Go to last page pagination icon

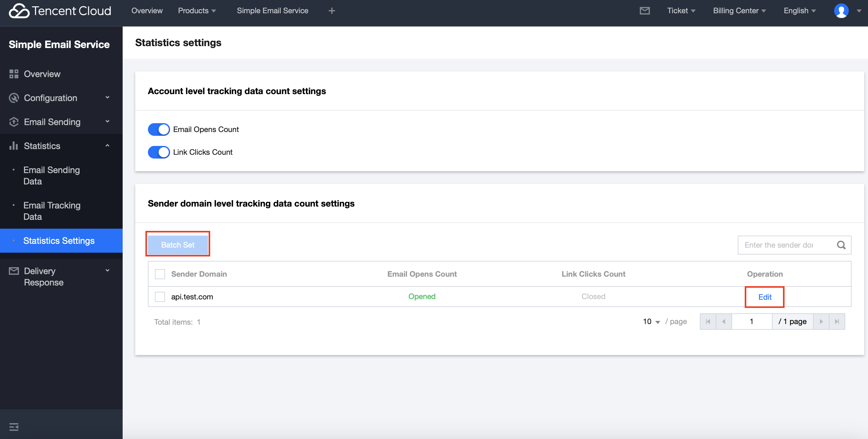(x=837, y=322)
